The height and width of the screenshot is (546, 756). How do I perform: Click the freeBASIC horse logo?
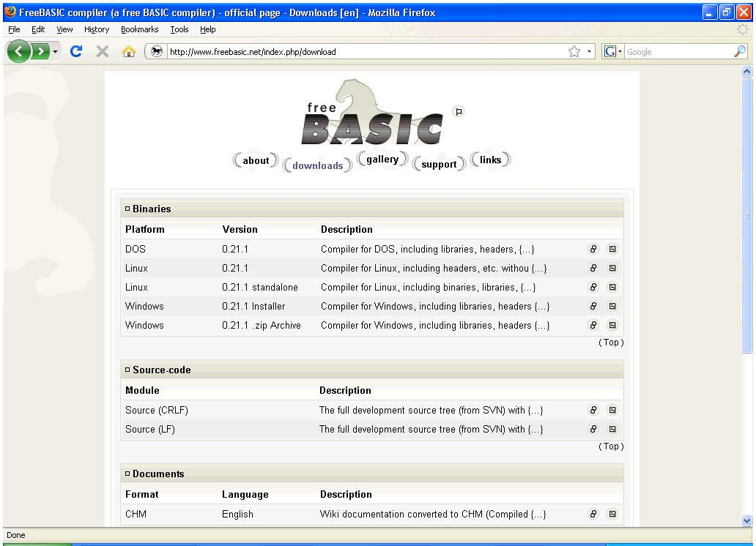[371, 112]
